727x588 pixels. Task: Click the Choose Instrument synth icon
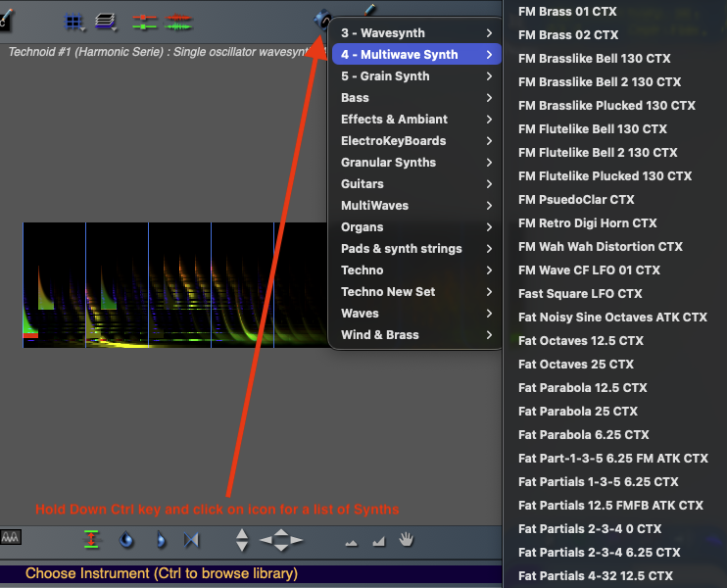point(322,20)
